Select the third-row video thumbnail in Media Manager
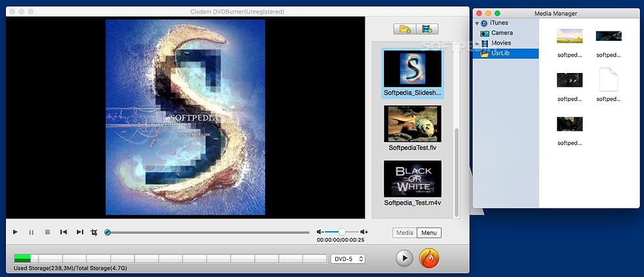The image size is (644, 277). point(570,124)
